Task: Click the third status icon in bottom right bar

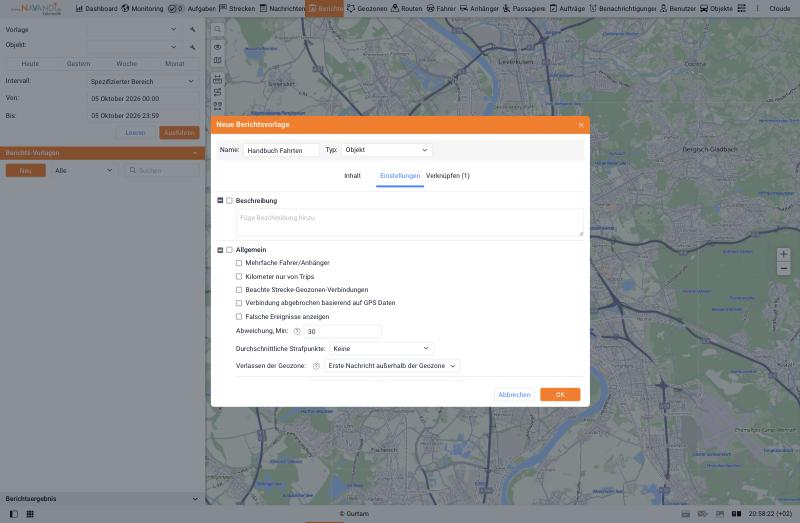Action: pos(719,514)
